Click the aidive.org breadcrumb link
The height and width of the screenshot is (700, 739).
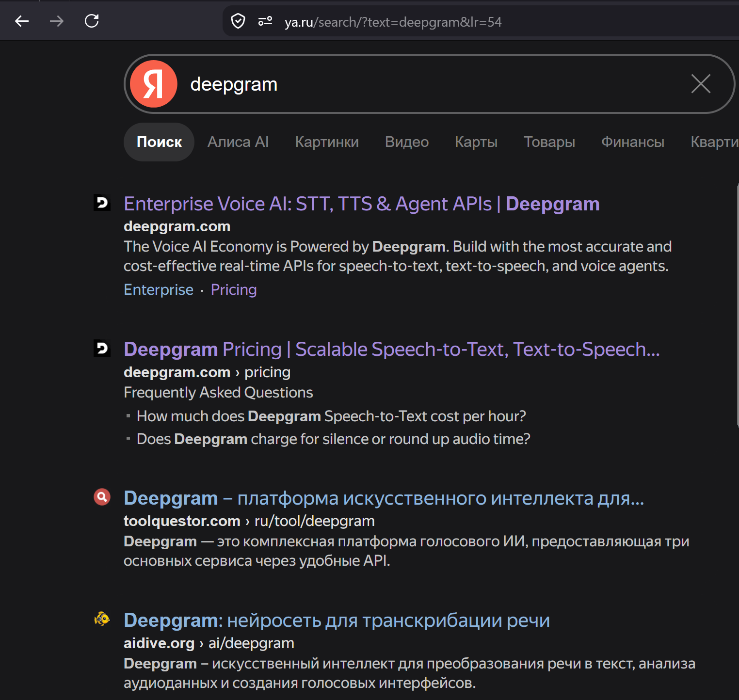point(209,643)
